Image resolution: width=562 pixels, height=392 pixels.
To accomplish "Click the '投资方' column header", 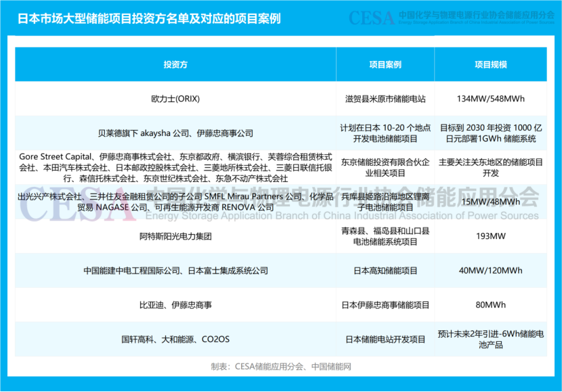I will pyautogui.click(x=175, y=64).
